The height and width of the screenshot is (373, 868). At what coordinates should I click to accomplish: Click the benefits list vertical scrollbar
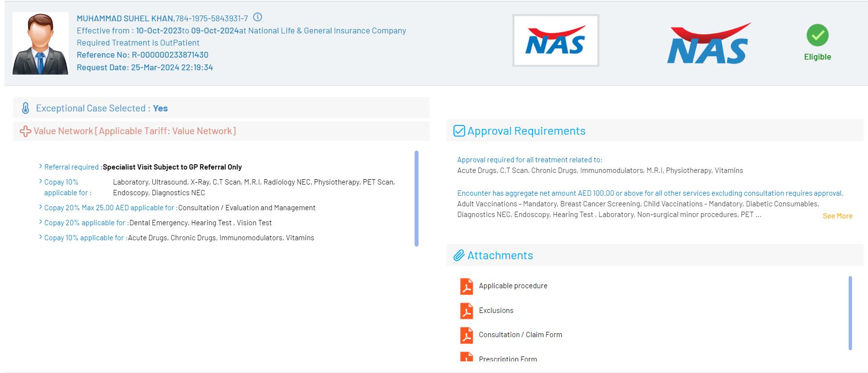click(x=416, y=199)
